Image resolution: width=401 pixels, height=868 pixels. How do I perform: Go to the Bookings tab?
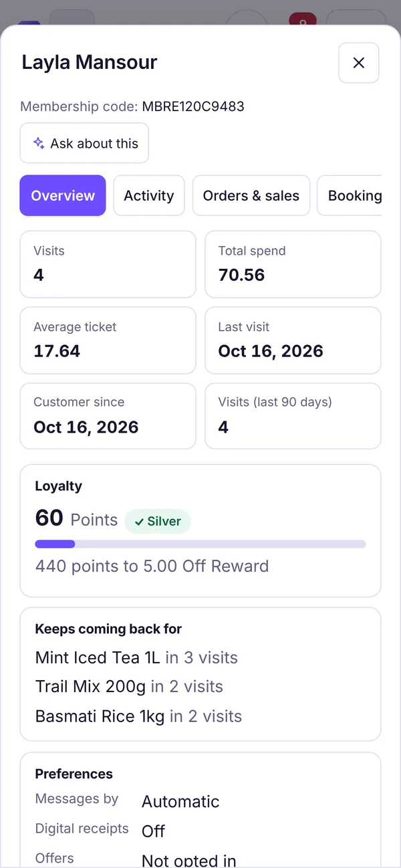[x=350, y=195]
